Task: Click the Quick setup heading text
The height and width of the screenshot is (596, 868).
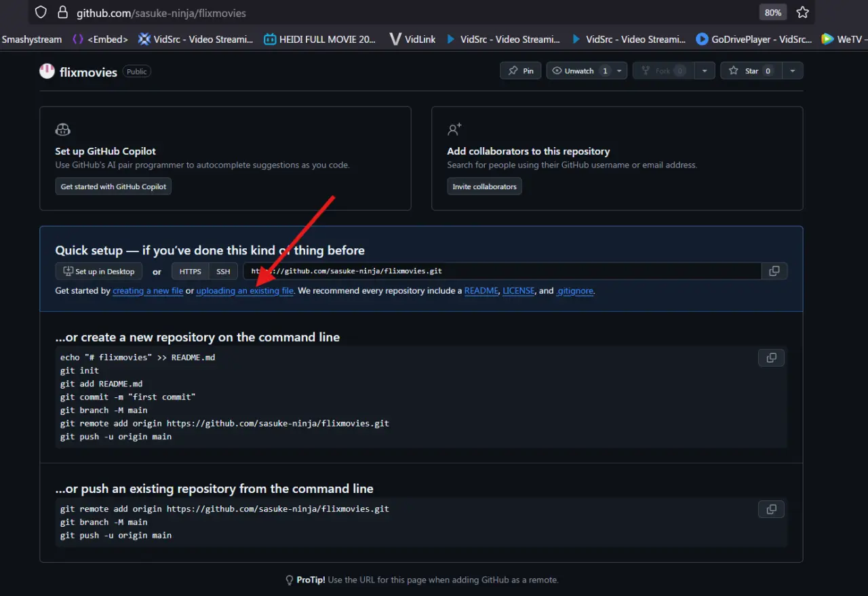Action: pyautogui.click(x=210, y=250)
